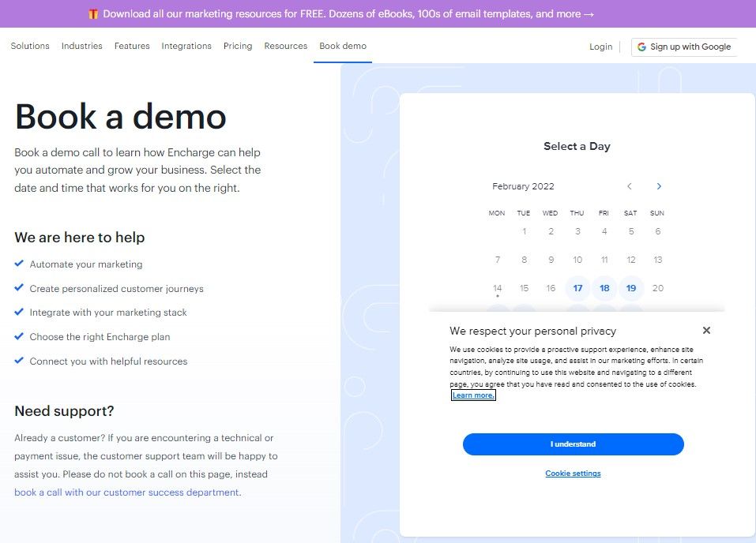Open the Features menu
The image size is (756, 543).
[x=132, y=46]
